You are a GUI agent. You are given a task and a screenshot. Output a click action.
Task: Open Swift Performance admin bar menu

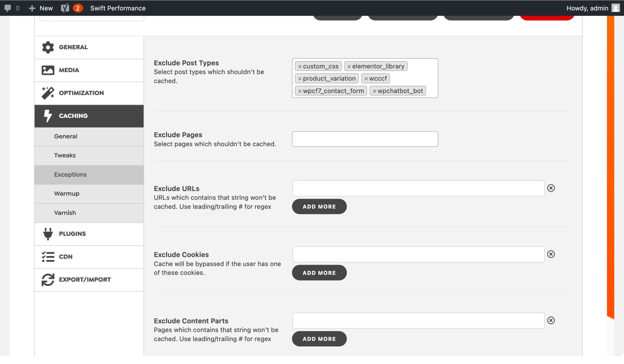pos(118,8)
